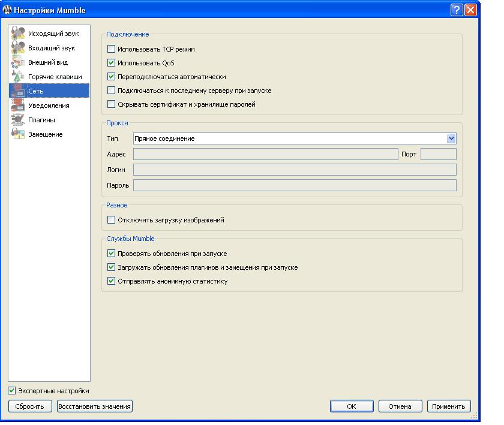Disable the Использовать QoS checkbox
This screenshot has width=504, height=425.
111,63
